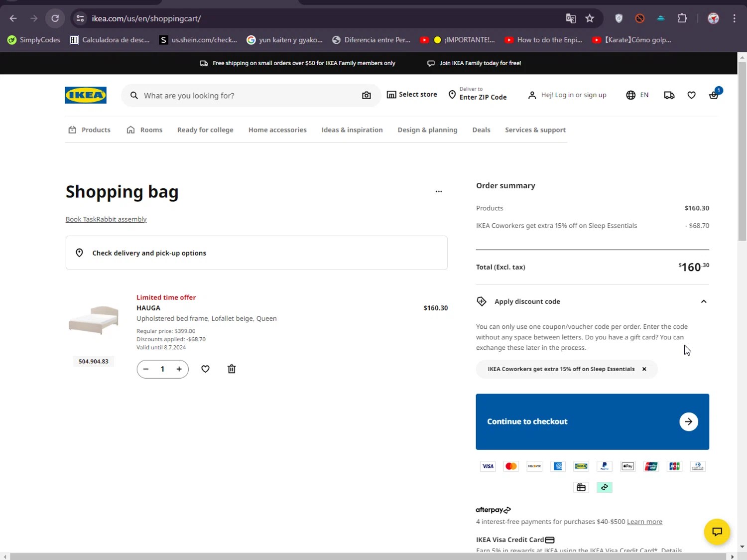Decrease HAUGA quantity with minus button
747x560 pixels.
coord(146,369)
